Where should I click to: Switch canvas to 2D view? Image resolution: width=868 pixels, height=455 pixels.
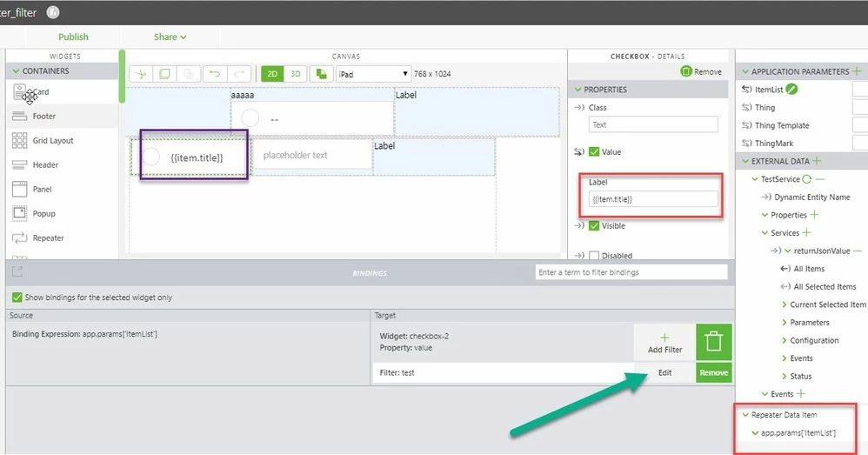(x=272, y=74)
